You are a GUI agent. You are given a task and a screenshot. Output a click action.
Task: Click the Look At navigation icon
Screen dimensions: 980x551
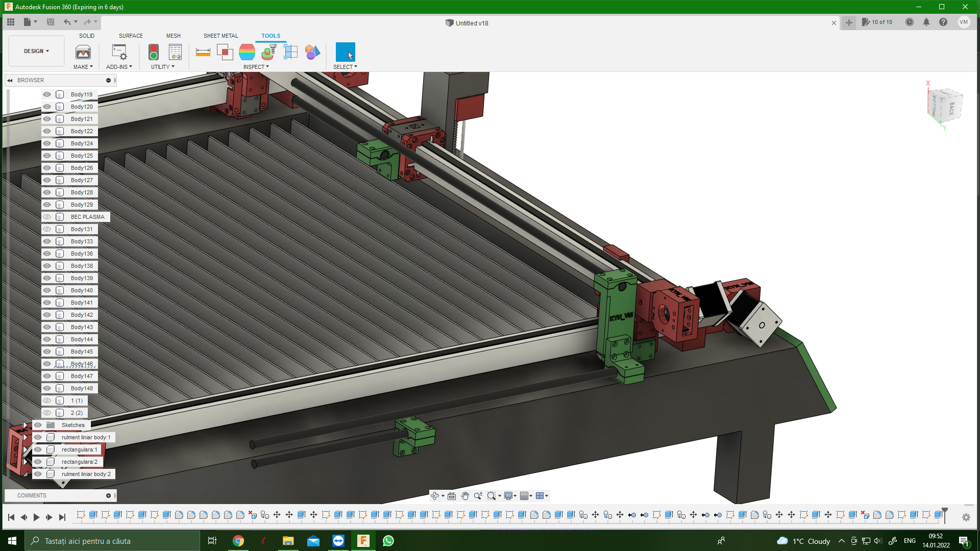(x=452, y=496)
